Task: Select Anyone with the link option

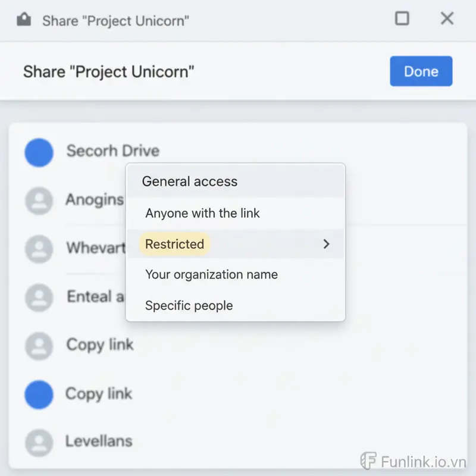Action: click(x=202, y=213)
